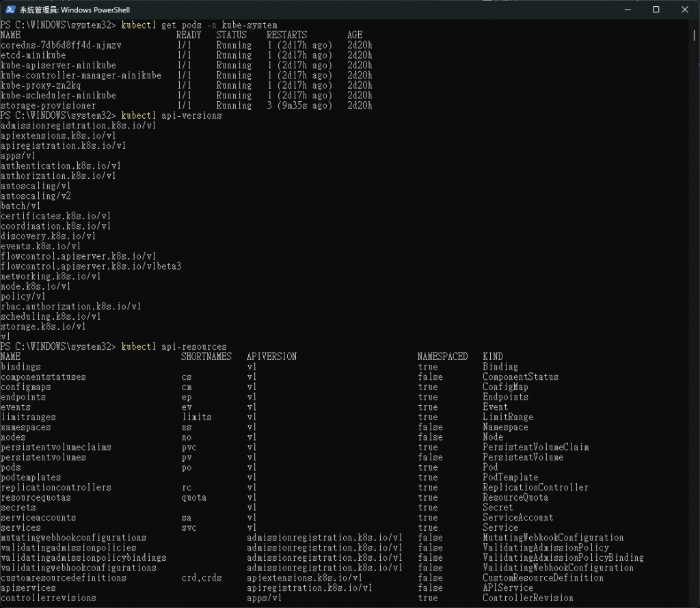Close the PowerShell window
This screenshot has height=608, width=700.
(x=685, y=10)
